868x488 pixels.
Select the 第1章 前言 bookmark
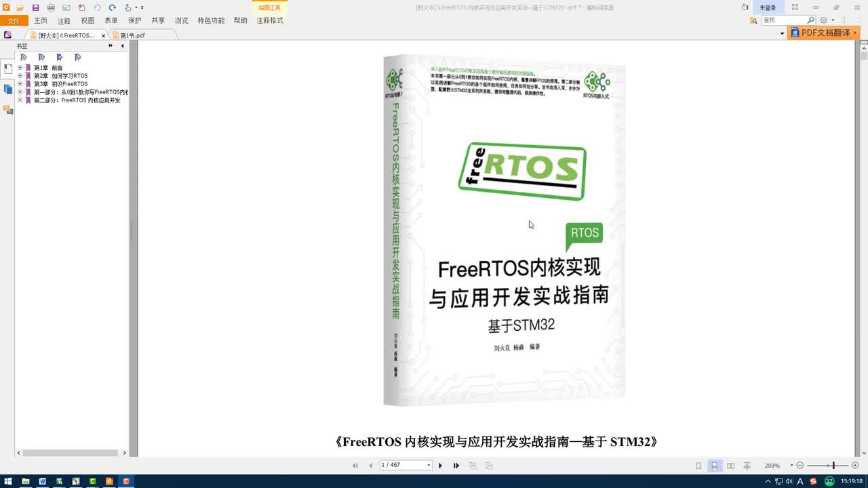coord(48,68)
